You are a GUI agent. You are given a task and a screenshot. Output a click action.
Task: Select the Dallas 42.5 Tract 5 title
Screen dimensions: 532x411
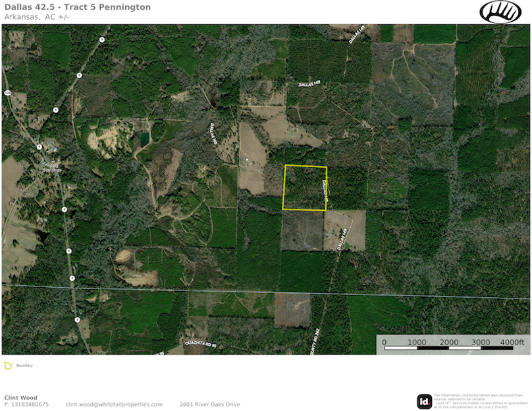(x=78, y=7)
